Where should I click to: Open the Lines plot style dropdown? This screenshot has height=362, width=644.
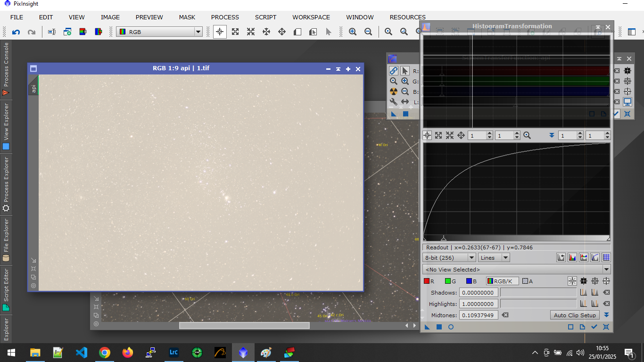coord(494,257)
